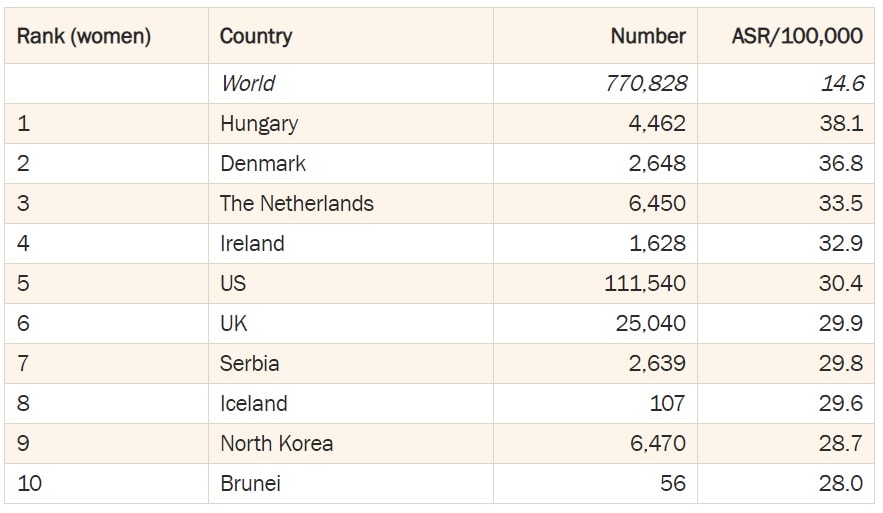Image resolution: width=883 pixels, height=513 pixels.
Task: Click the Iceland country cell
Action: pyautogui.click(x=254, y=404)
